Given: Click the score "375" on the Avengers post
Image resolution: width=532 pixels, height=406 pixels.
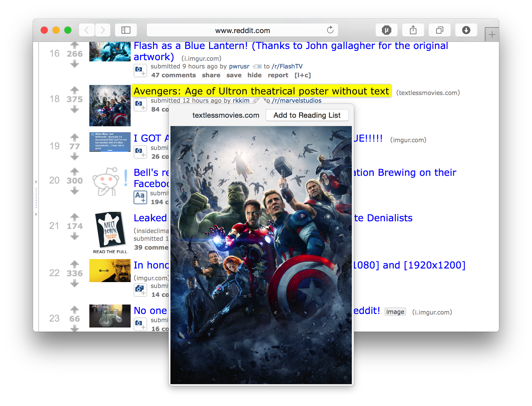Looking at the screenshot, I should point(75,99).
